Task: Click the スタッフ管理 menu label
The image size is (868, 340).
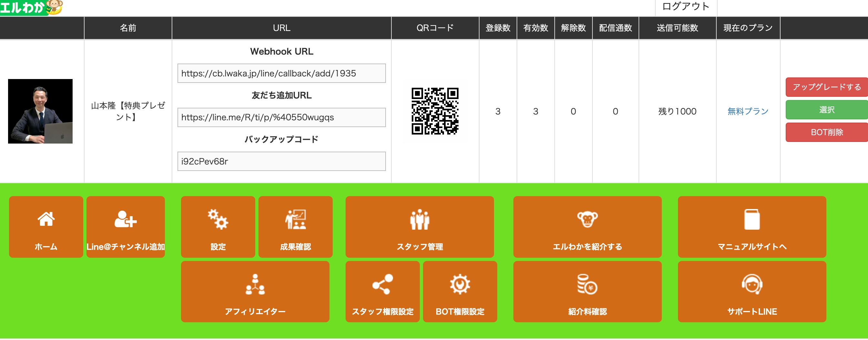Action: (419, 247)
